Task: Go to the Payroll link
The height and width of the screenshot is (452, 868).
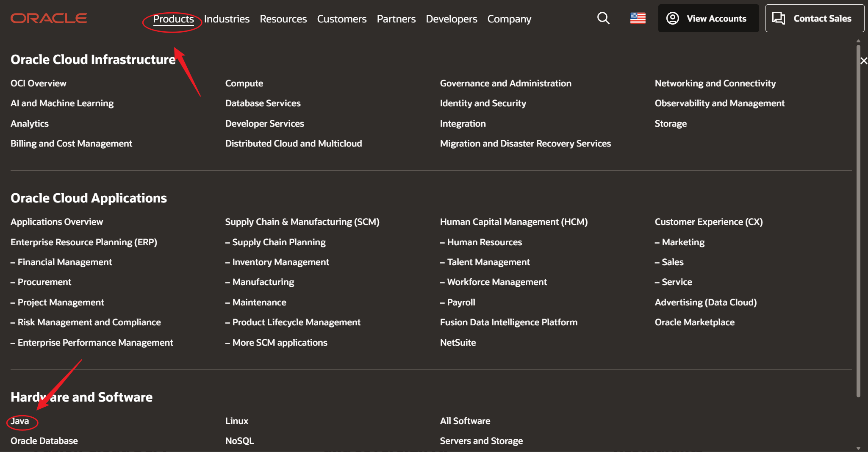Action: pos(458,302)
